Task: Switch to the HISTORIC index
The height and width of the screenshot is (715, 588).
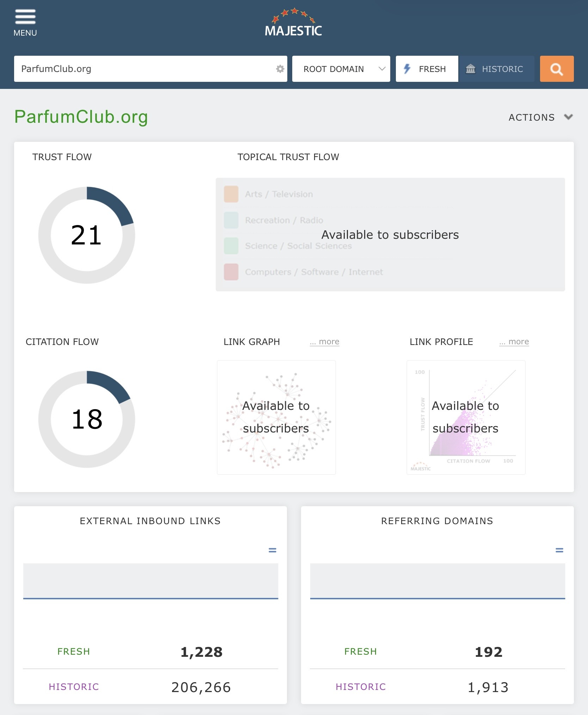Action: tap(496, 69)
